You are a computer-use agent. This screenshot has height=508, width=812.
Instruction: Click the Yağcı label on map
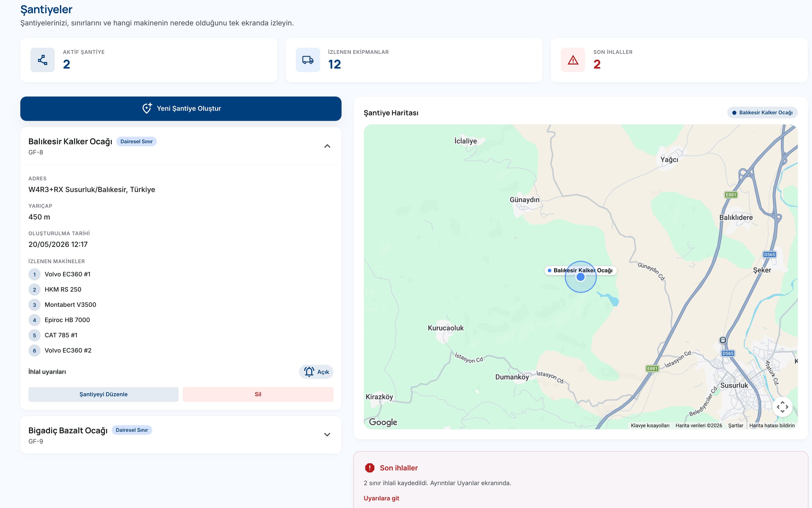coord(669,160)
